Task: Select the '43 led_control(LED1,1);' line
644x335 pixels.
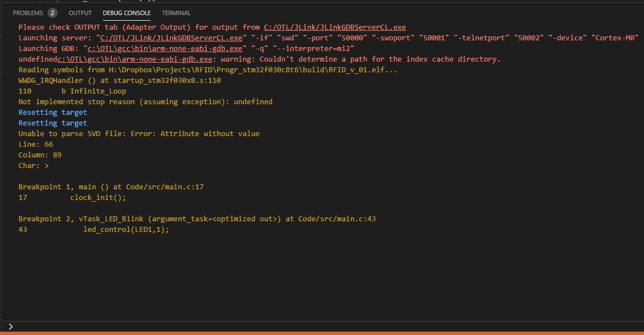Action: click(x=93, y=230)
